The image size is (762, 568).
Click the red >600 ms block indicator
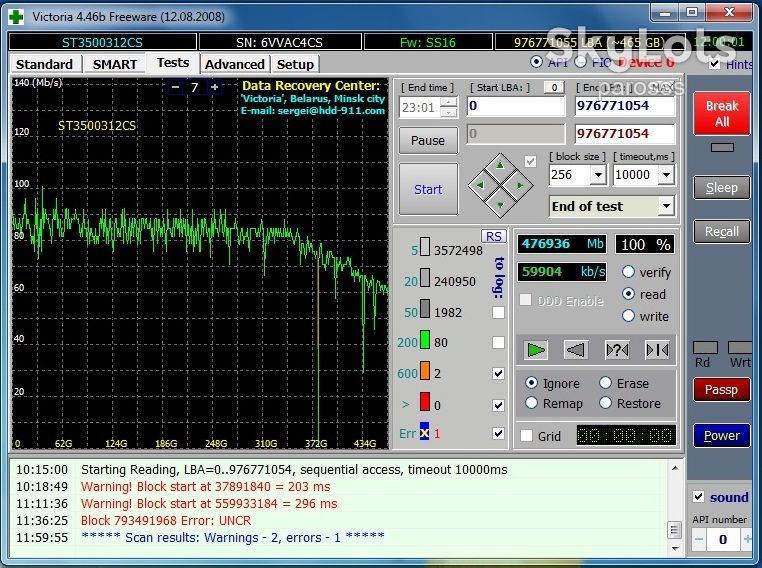(x=425, y=401)
